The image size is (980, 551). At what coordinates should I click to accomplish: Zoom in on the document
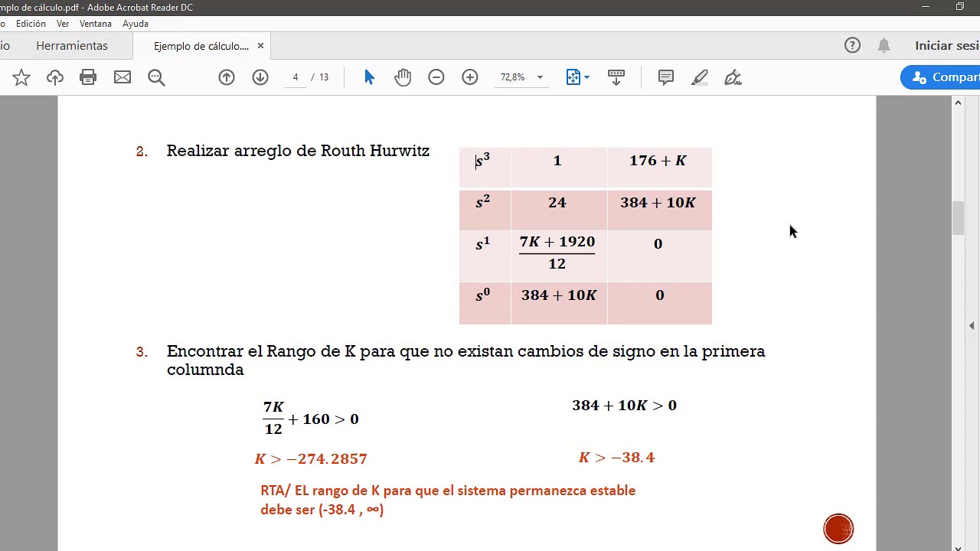(470, 77)
